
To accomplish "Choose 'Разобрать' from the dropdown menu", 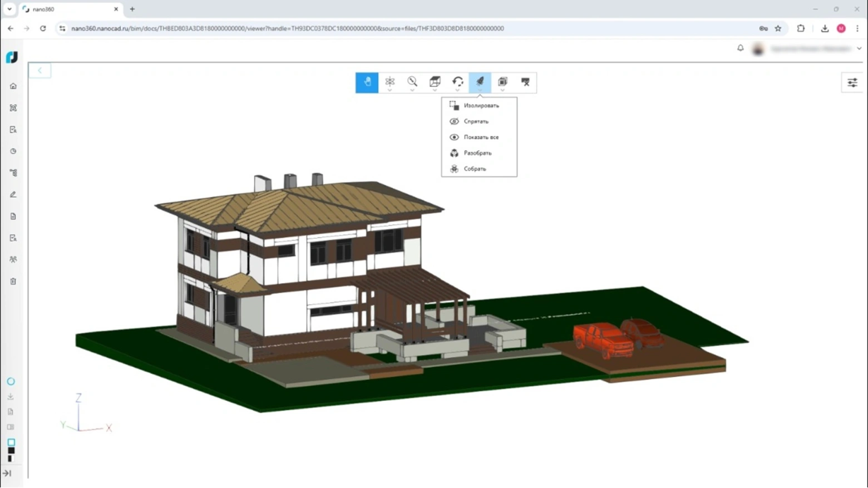I will [477, 153].
